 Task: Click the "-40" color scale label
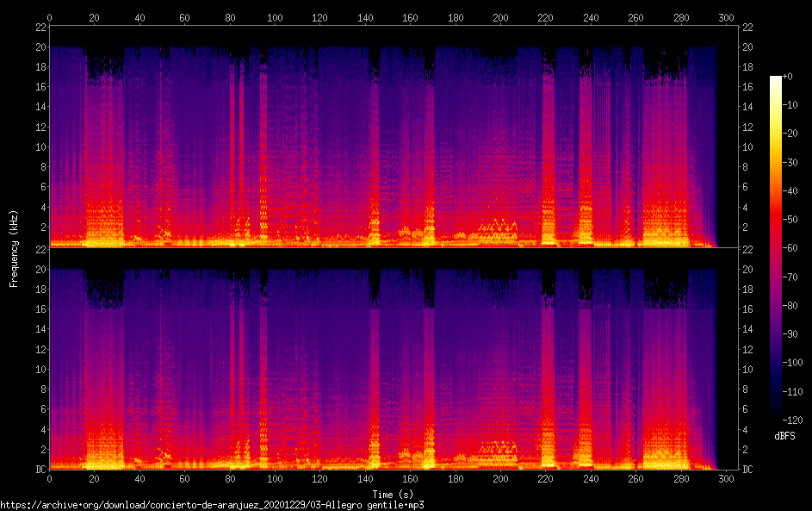pyautogui.click(x=790, y=190)
